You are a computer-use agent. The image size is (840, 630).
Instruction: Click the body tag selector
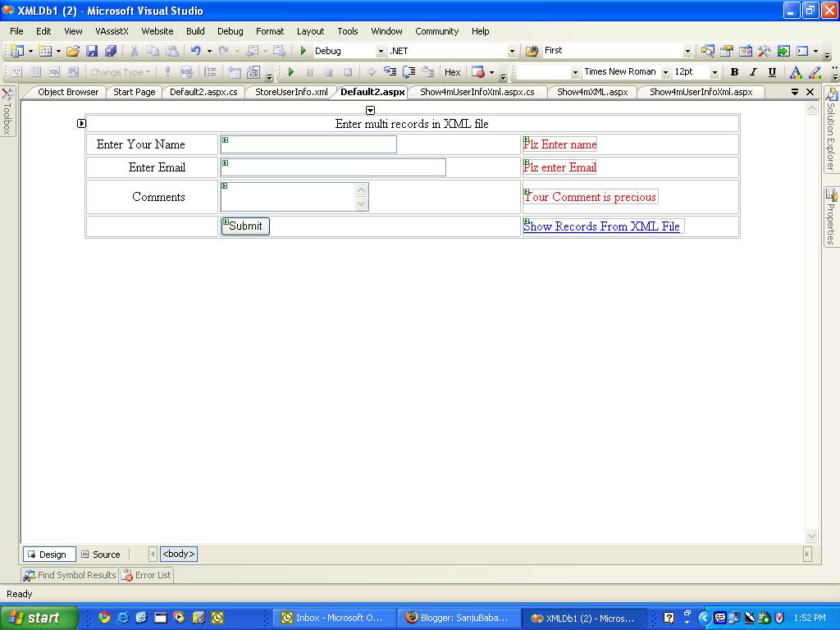[x=178, y=554]
